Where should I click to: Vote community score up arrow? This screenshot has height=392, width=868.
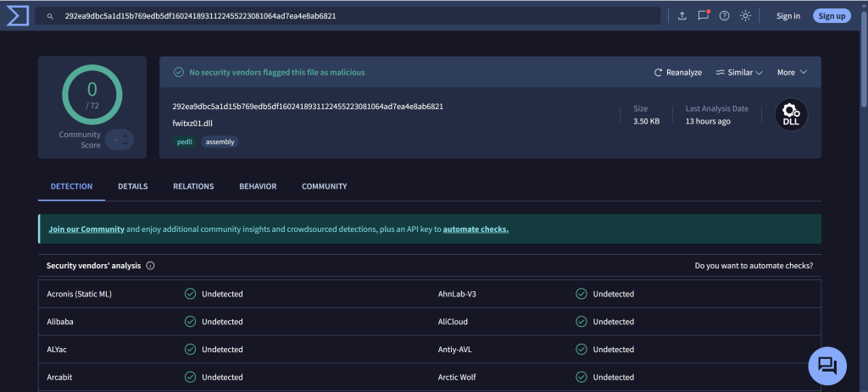125,135
